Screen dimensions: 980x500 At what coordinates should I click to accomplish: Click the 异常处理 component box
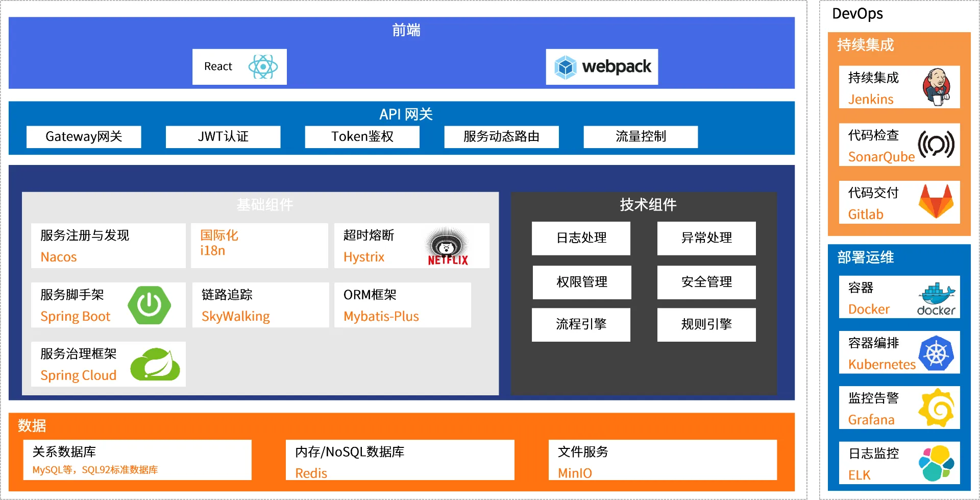[x=706, y=238]
